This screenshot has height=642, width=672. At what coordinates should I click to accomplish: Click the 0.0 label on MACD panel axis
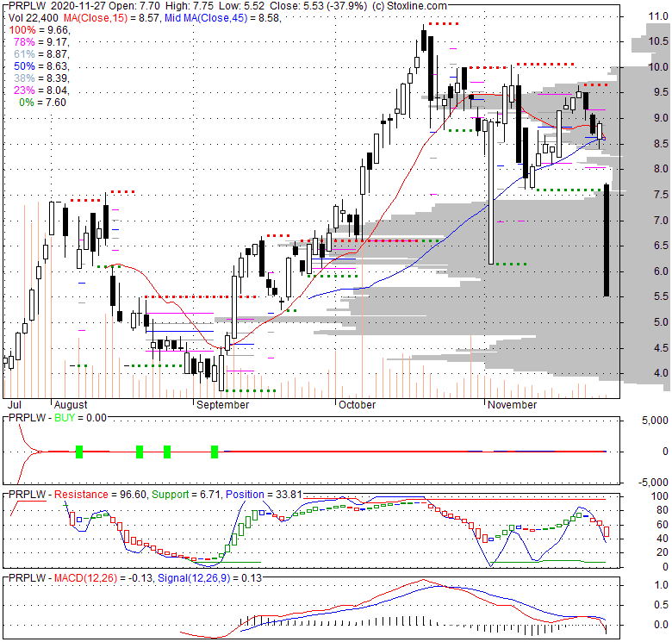662,625
